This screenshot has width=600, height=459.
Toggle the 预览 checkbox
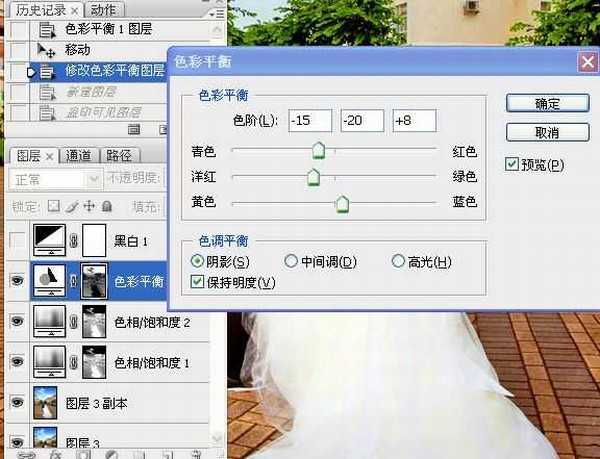(512, 164)
